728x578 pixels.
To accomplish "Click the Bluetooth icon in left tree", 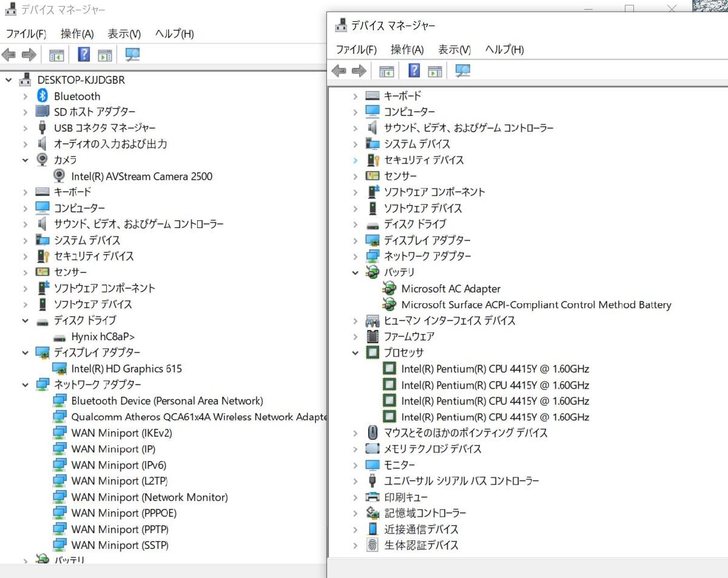I will click(x=42, y=96).
